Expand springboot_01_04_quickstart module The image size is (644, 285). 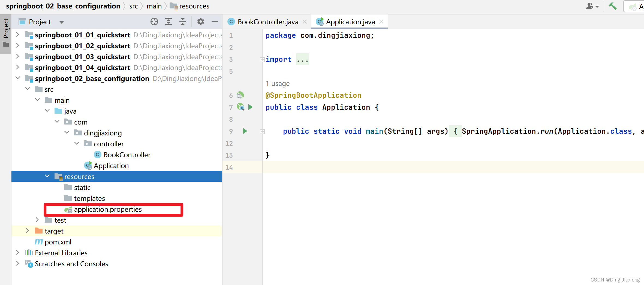[x=17, y=67]
